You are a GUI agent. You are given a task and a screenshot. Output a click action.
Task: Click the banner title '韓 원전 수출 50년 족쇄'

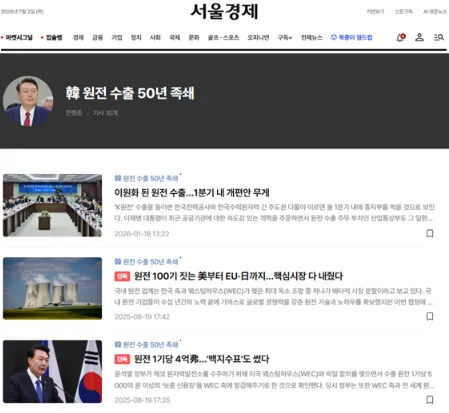click(x=130, y=93)
